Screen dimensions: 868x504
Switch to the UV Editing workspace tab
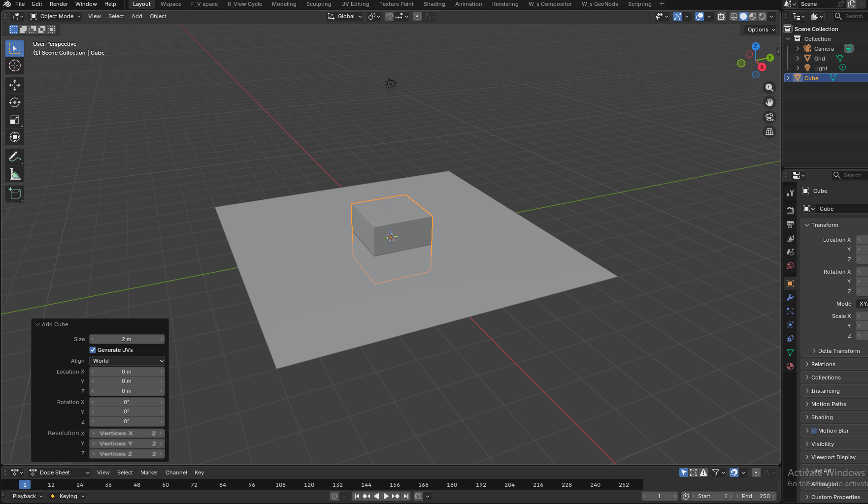355,4
